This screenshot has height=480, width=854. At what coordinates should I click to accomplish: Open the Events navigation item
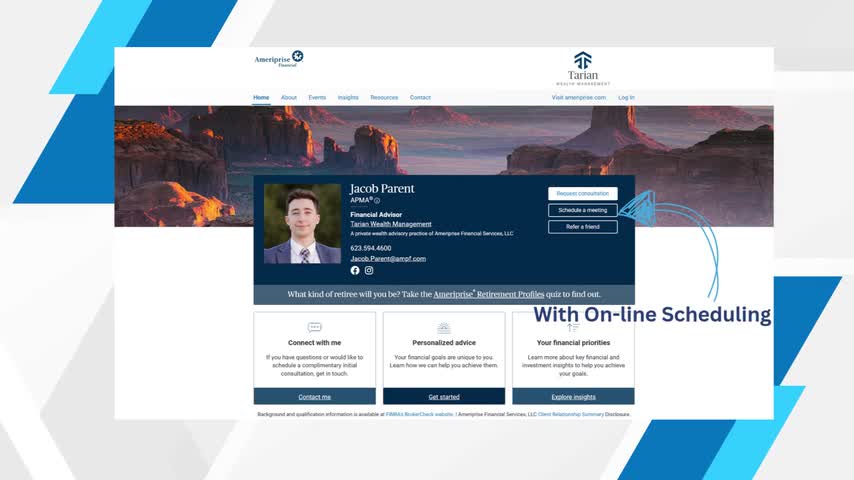click(317, 98)
